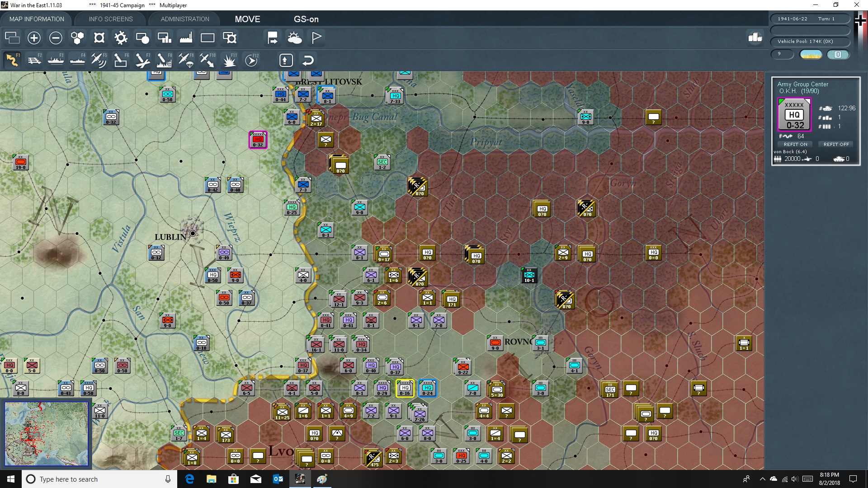Image resolution: width=868 pixels, height=488 pixels.
Task: Select the F3 naval transport mode icon
Action: 56,60
